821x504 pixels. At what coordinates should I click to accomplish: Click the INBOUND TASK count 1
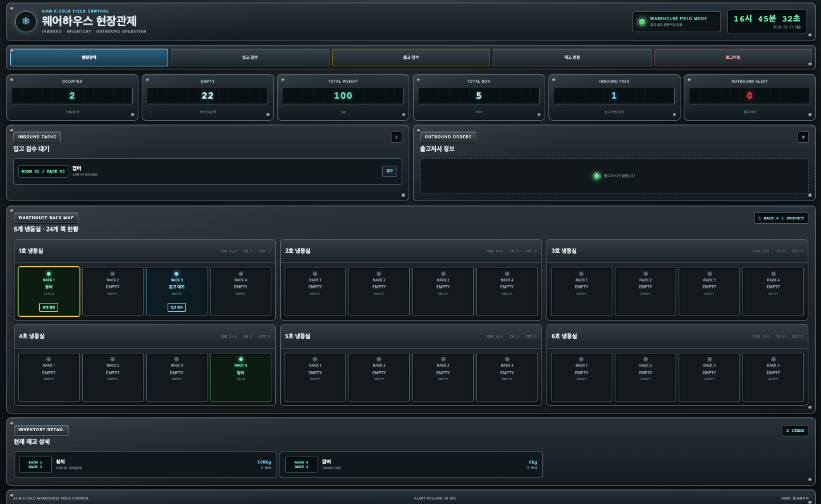click(x=614, y=96)
